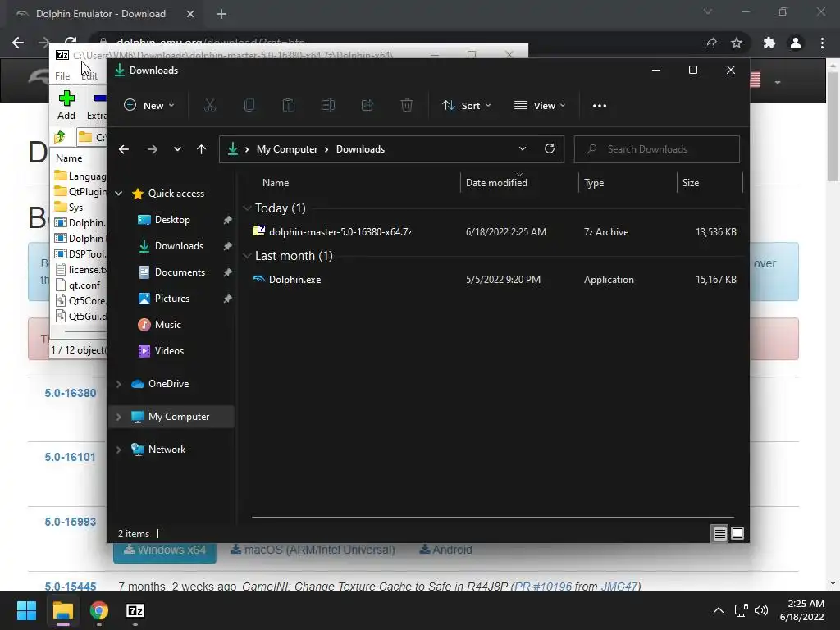Open Edit menu in 7-Zip window
The width and height of the screenshot is (840, 630).
coord(89,76)
